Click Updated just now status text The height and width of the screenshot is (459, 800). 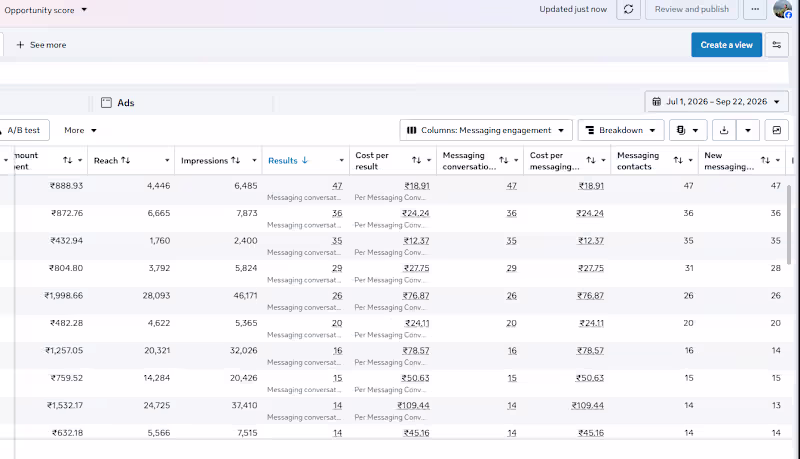click(x=573, y=9)
